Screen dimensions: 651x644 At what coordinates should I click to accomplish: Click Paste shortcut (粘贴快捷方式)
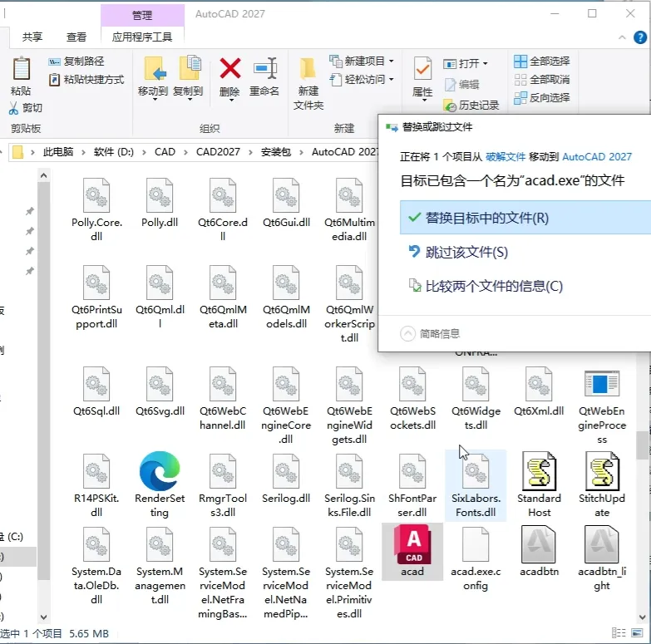(86, 79)
